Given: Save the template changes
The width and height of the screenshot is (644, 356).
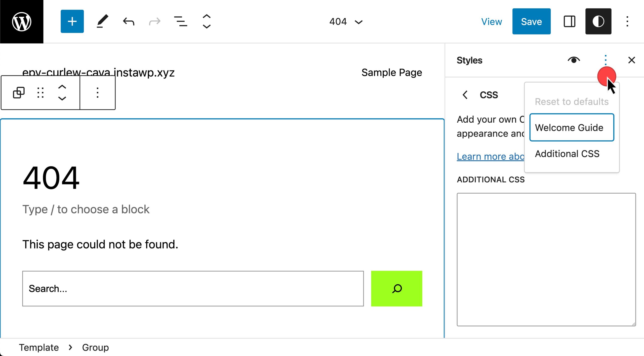Looking at the screenshot, I should (x=531, y=21).
